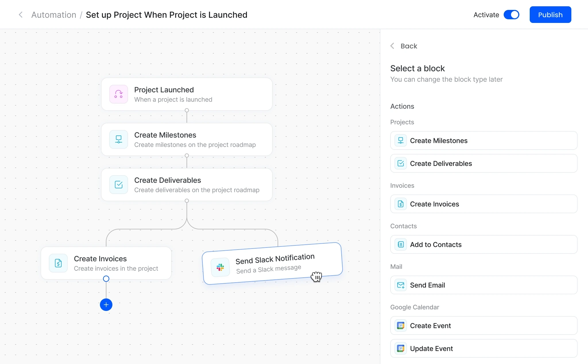Click Add to Contacts icon
Viewport: 588px width, 364px height.
401,244
